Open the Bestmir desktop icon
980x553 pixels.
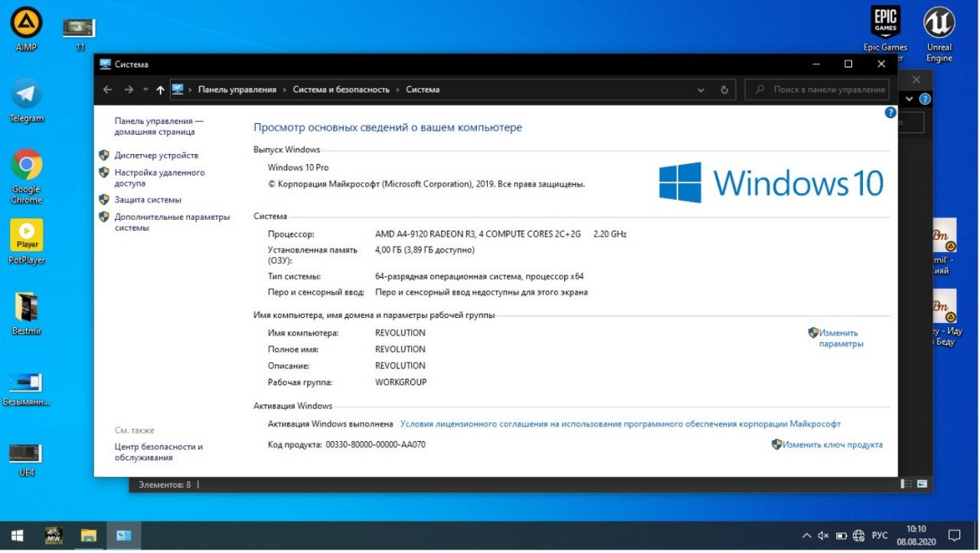(26, 314)
